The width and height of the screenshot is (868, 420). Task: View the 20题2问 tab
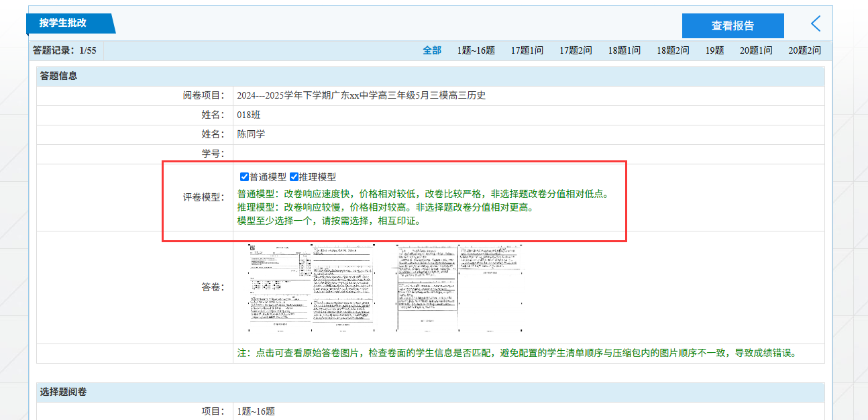pyautogui.click(x=804, y=50)
